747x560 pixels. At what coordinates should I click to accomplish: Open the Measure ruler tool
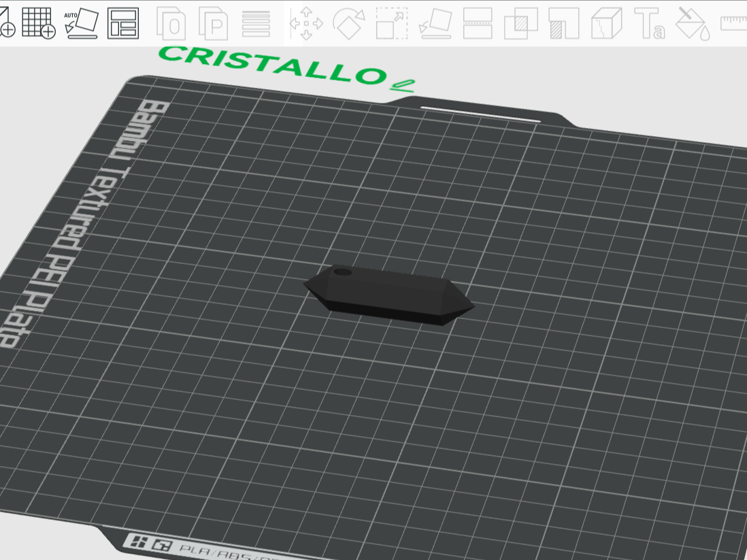coord(733,23)
